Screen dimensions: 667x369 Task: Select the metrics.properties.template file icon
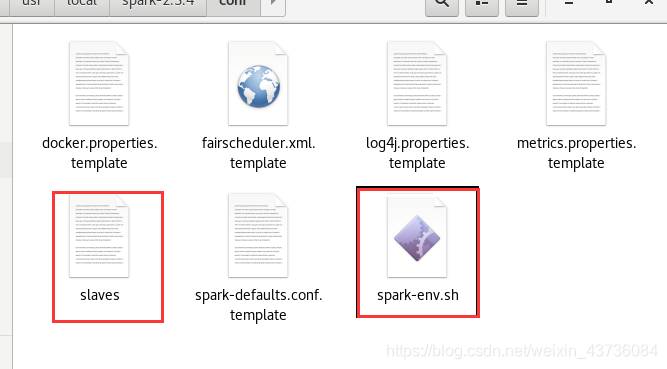576,83
